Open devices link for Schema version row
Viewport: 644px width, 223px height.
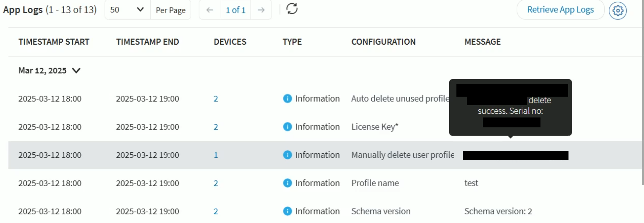pos(216,212)
